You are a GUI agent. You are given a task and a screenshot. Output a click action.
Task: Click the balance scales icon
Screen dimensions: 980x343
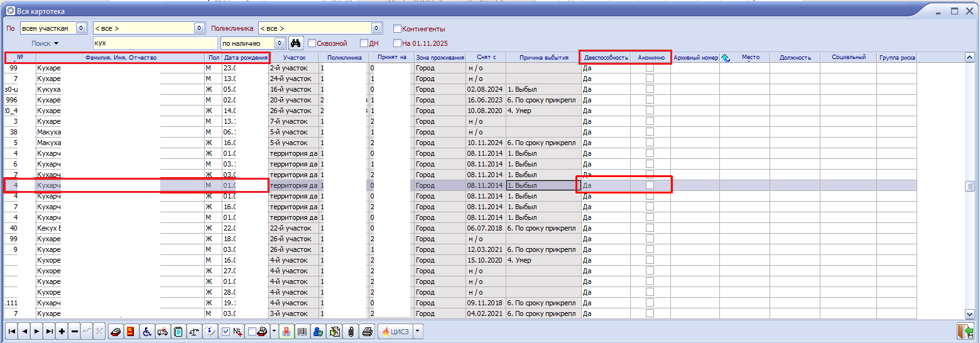[x=194, y=332]
